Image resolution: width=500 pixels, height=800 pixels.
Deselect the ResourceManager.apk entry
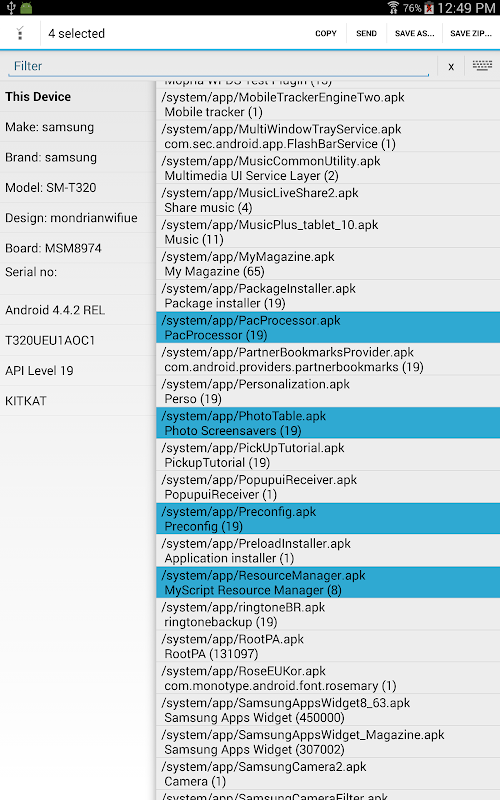pyautogui.click(x=328, y=582)
